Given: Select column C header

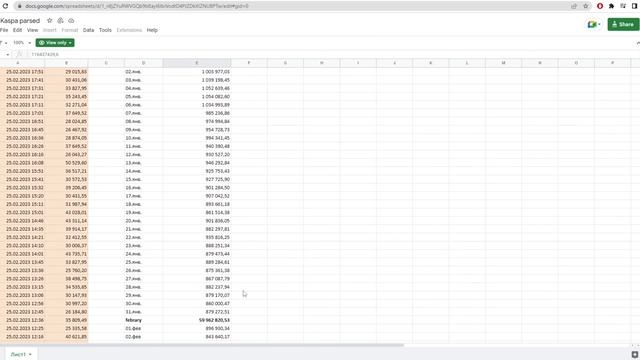Looking at the screenshot, I should (x=106, y=63).
